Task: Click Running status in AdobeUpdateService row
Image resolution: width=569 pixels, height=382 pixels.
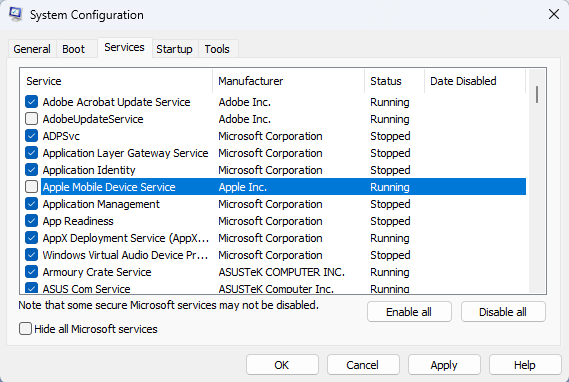Action: [390, 119]
